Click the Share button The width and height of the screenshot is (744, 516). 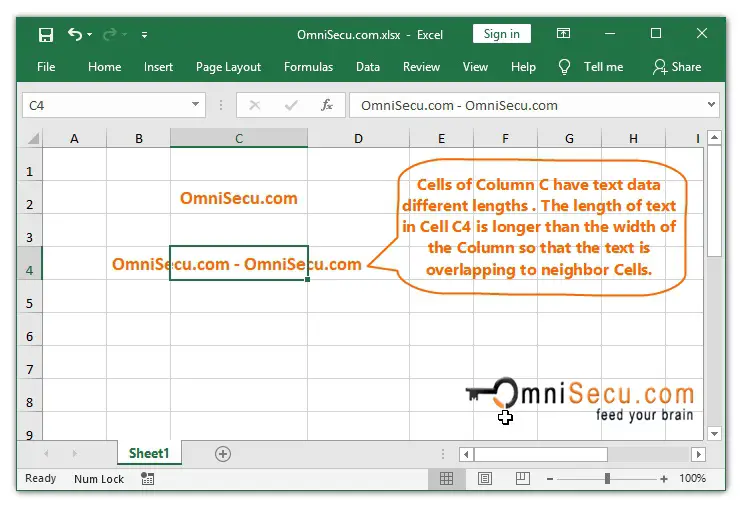coord(677,67)
